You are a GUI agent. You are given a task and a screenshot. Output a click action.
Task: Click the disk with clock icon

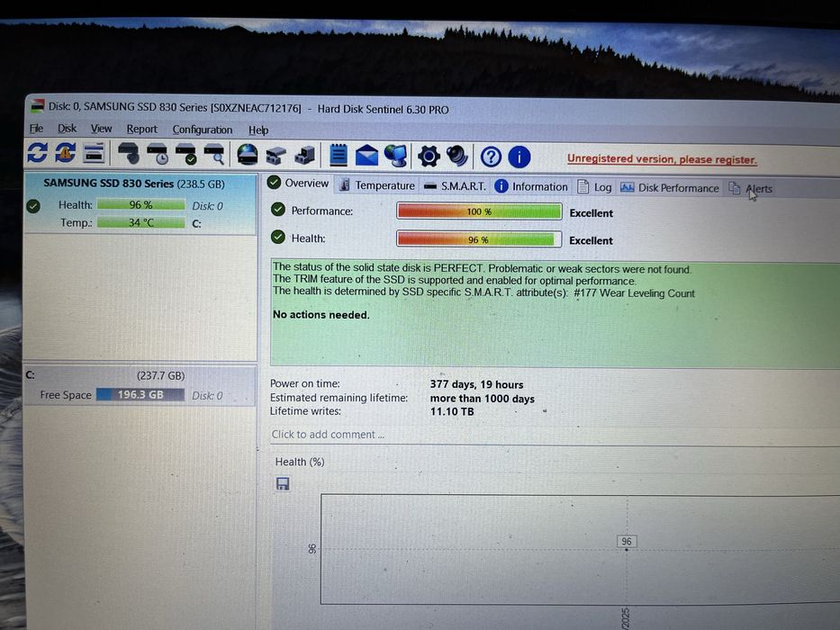click(158, 154)
